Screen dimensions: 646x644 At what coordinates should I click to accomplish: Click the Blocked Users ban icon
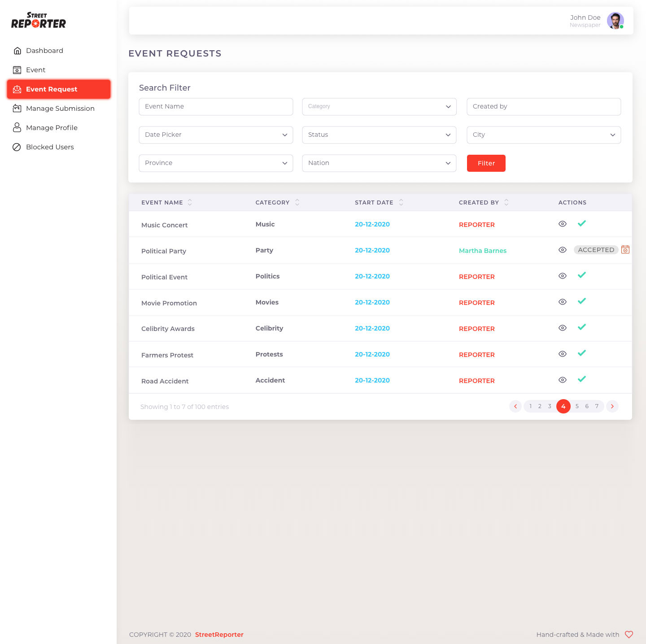pos(17,147)
